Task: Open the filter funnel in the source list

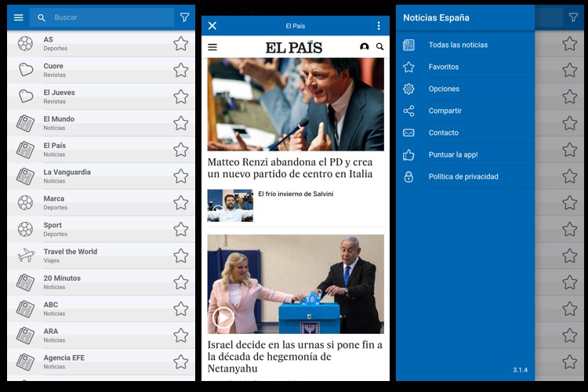Action: [x=184, y=17]
